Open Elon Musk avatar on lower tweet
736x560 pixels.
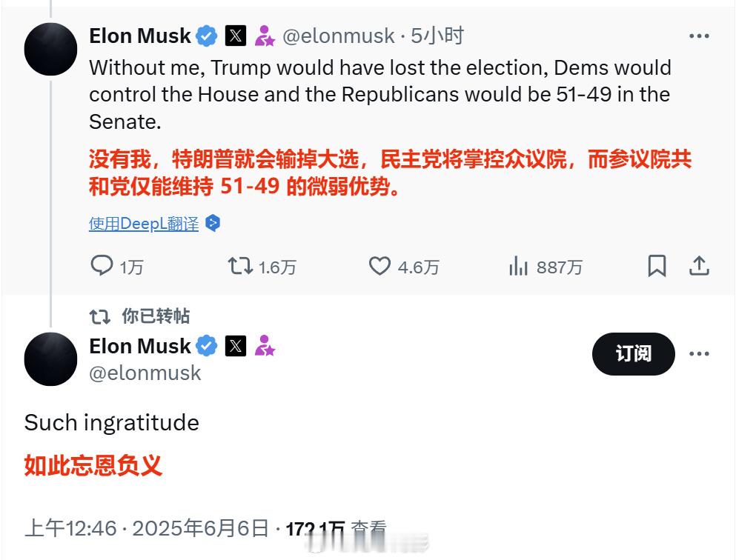[x=50, y=359]
